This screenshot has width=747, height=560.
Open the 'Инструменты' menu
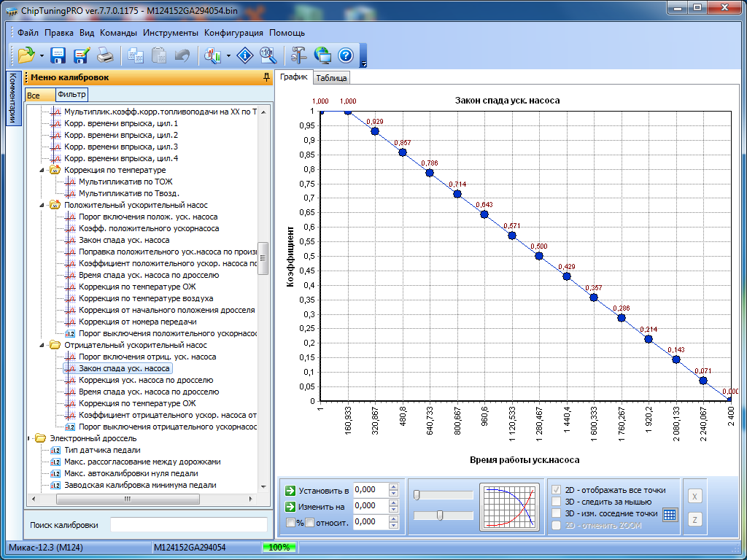click(x=170, y=33)
